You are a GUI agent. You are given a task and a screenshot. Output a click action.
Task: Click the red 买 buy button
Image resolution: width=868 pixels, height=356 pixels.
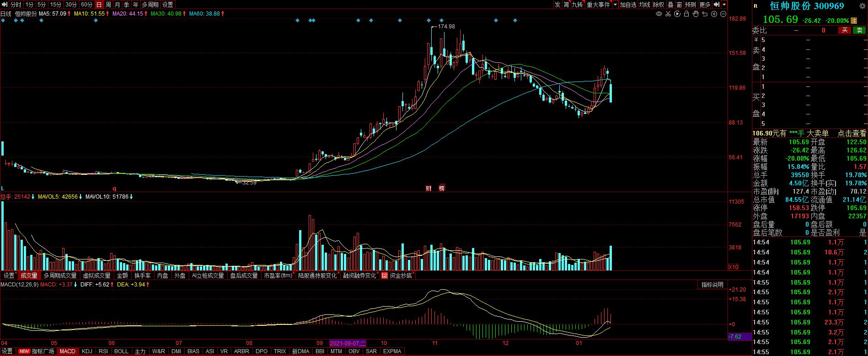click(845, 30)
